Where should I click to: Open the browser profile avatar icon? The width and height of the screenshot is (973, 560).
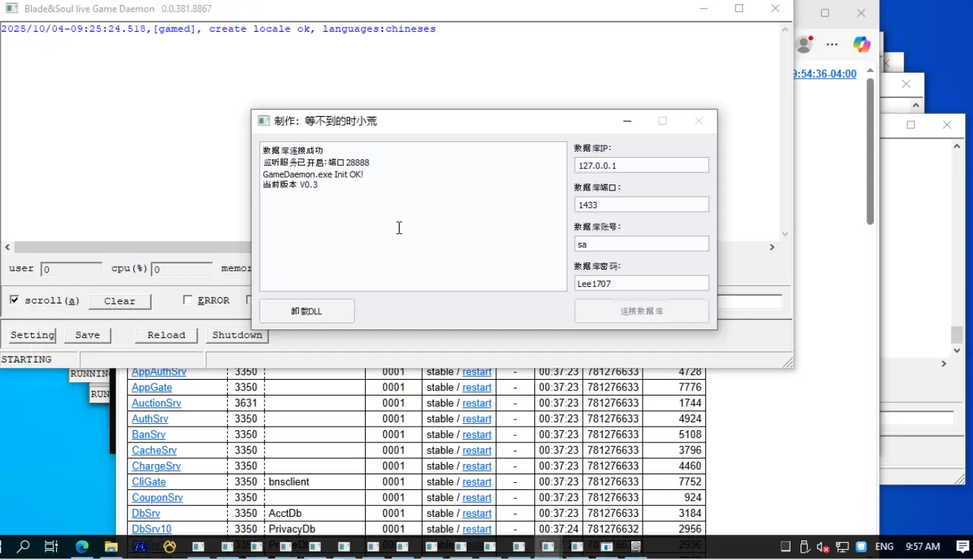click(x=804, y=44)
